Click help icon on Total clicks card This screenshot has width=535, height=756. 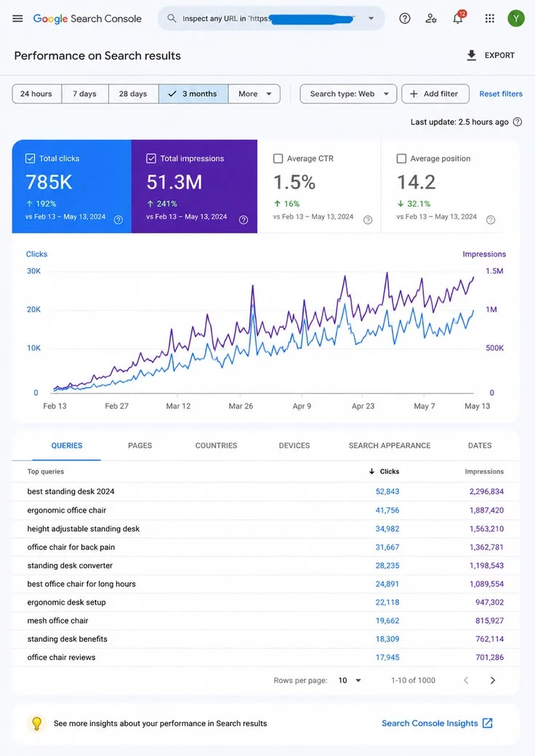coord(118,220)
